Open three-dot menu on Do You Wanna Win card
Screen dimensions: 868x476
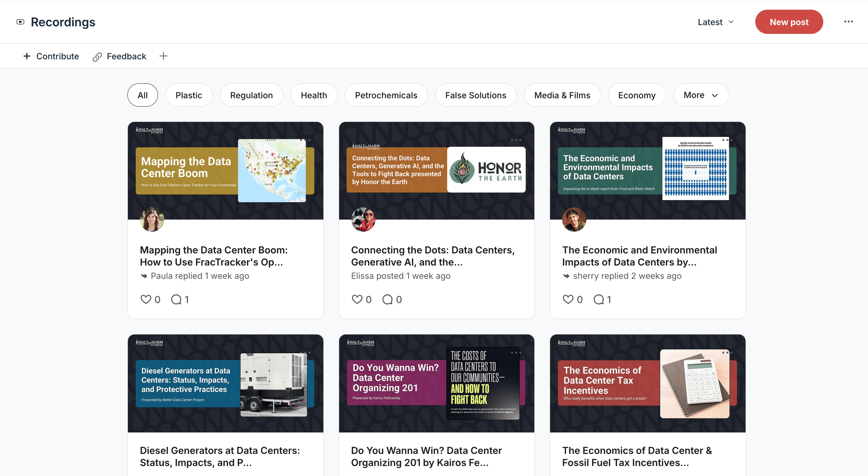(x=516, y=353)
